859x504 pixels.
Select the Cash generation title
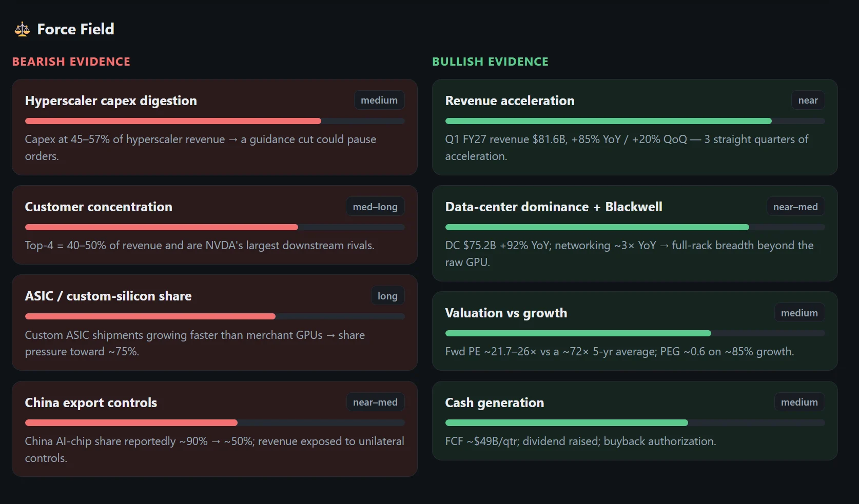(494, 402)
